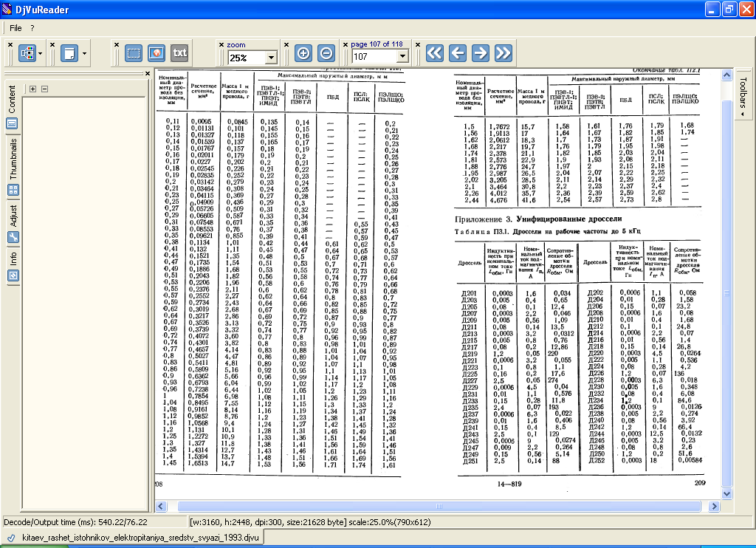Open the layout view icon's dropdown arrow

coord(41,54)
